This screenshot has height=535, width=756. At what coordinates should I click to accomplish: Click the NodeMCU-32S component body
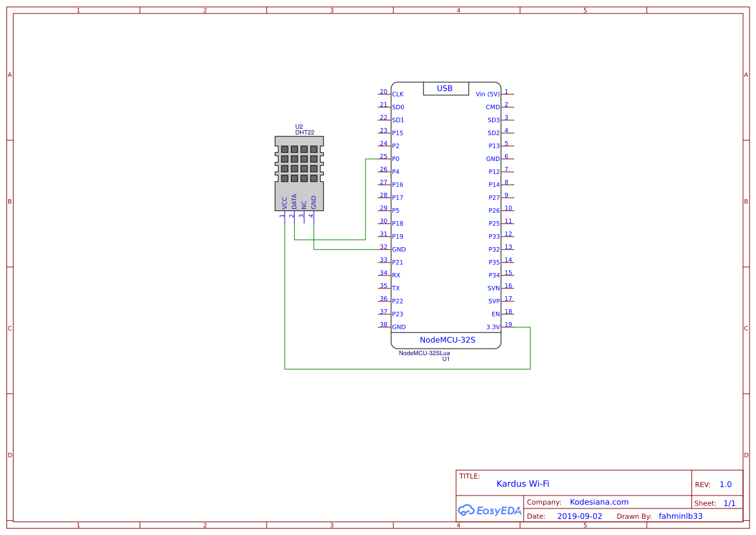446,213
